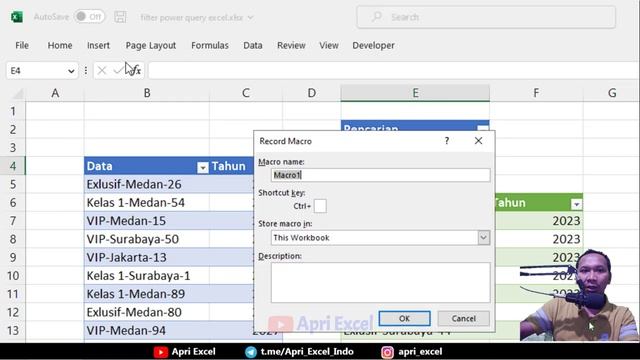Screen dimensions: 640x360
Task: Click the Record Macro help question mark
Action: point(447,141)
